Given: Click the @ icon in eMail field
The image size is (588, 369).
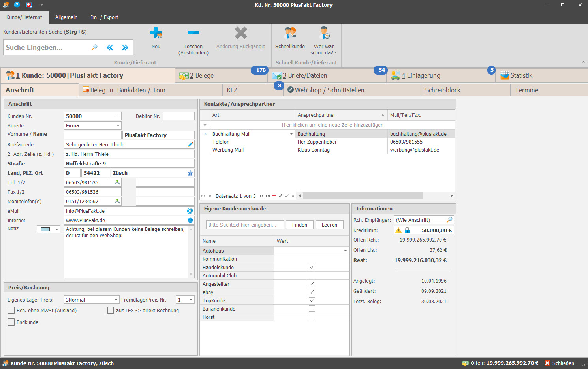Looking at the screenshot, I should click(190, 211).
